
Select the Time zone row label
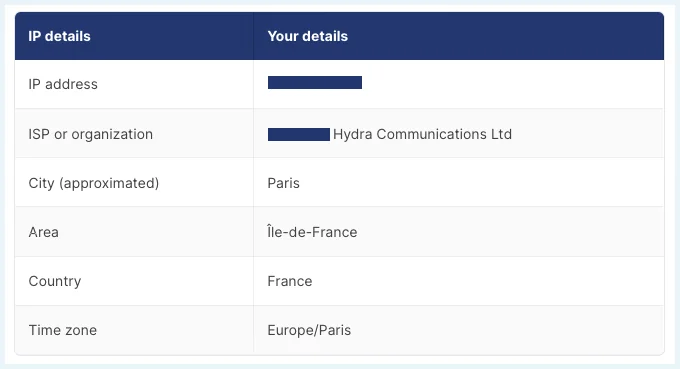[x=63, y=330]
